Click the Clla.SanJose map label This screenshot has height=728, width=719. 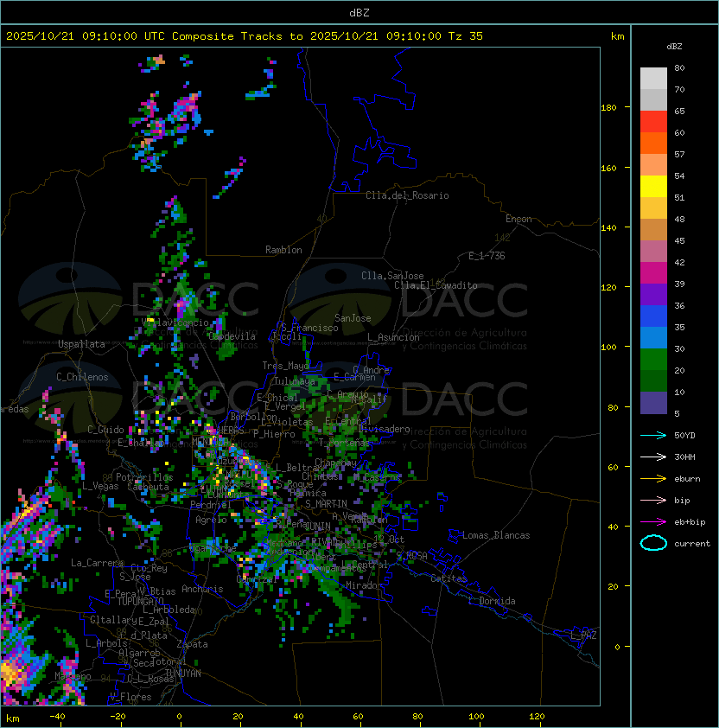392,276
